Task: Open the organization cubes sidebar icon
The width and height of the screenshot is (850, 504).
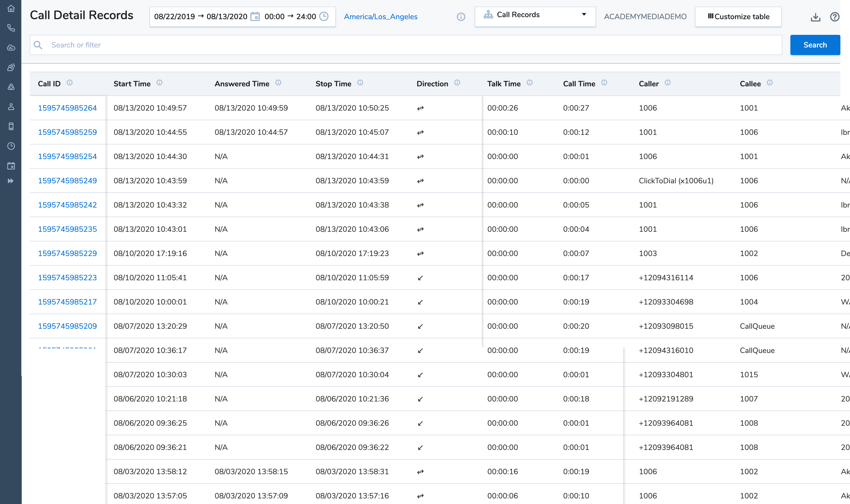Action: [x=11, y=87]
